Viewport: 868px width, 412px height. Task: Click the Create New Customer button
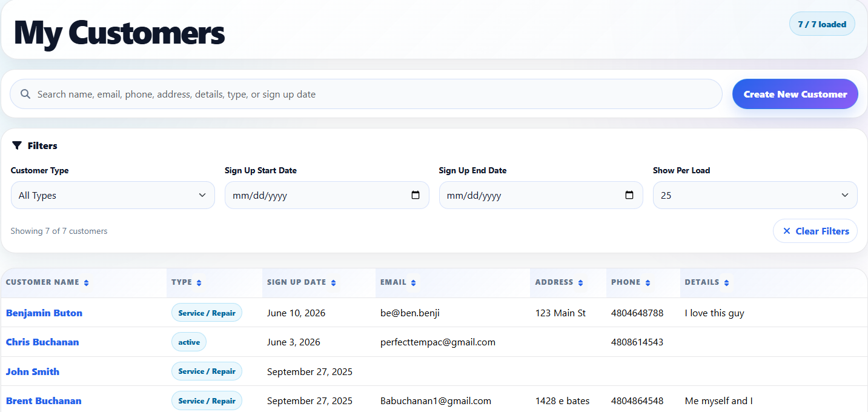pos(795,94)
